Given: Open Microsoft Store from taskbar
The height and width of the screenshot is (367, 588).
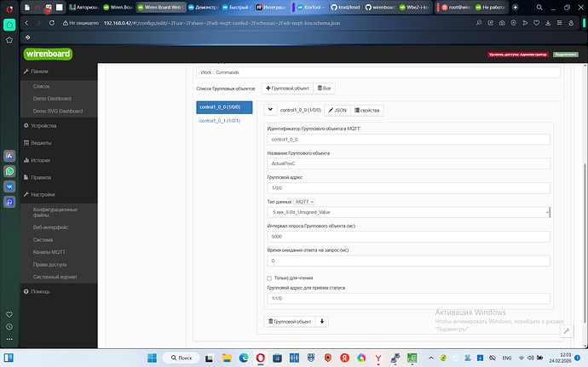Looking at the screenshot, I should tap(277, 358).
